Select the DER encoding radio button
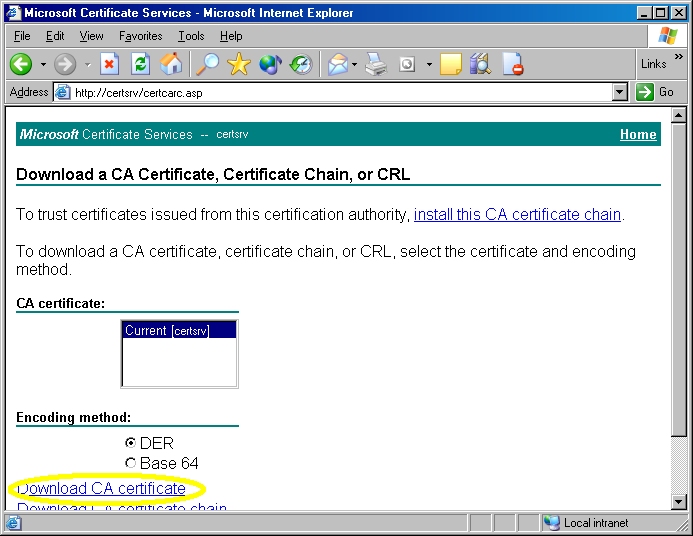This screenshot has height=536, width=693. point(130,442)
